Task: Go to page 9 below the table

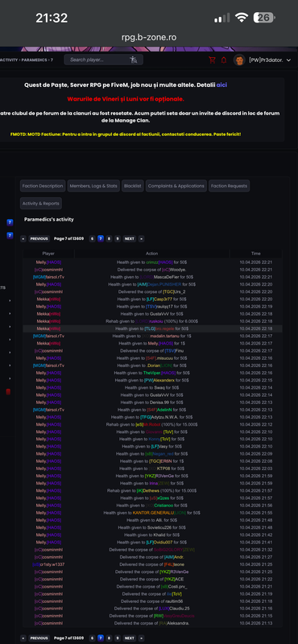Action: coord(118,638)
